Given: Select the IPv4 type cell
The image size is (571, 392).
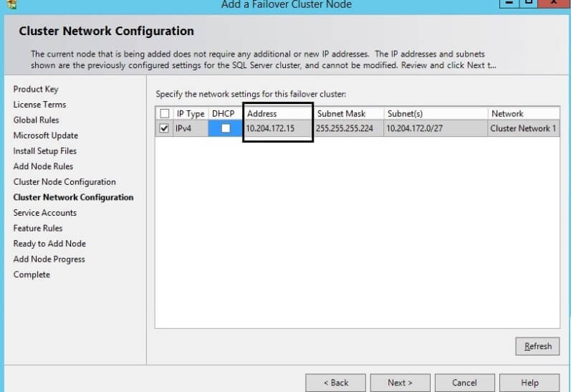Looking at the screenshot, I should (x=191, y=128).
